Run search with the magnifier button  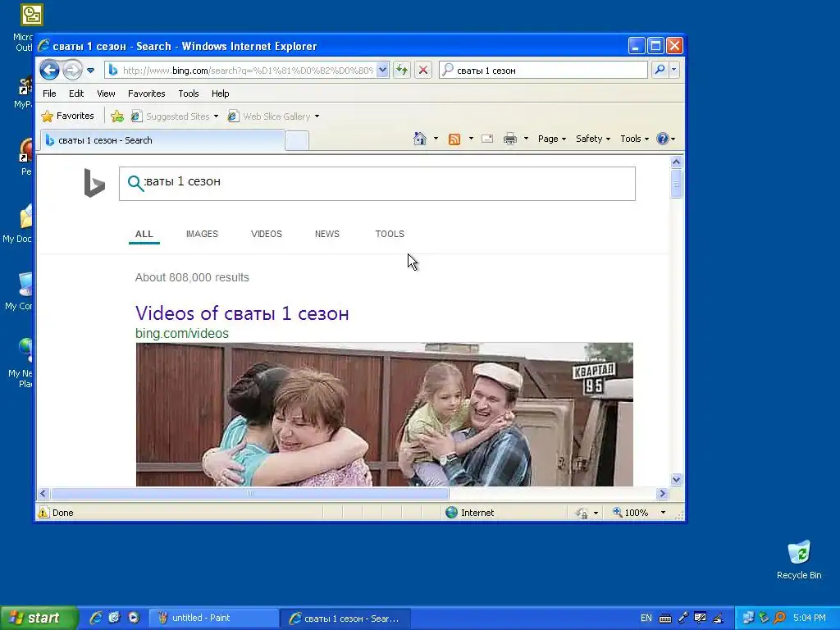(x=660, y=70)
